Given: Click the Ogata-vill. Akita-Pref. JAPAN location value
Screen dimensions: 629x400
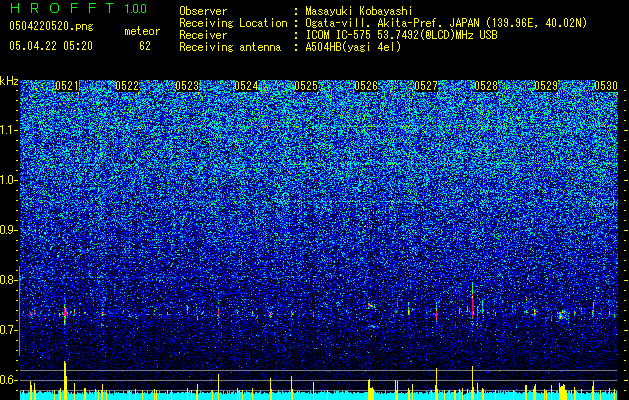Looking at the screenshot, I should click(446, 23).
